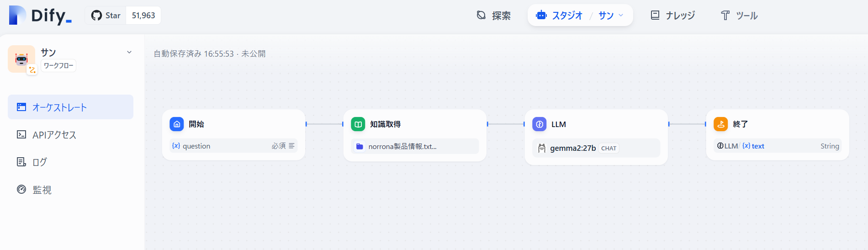Screen dimensions: 868x250
Task: Select the 知識取得 node
Action: [415, 135]
